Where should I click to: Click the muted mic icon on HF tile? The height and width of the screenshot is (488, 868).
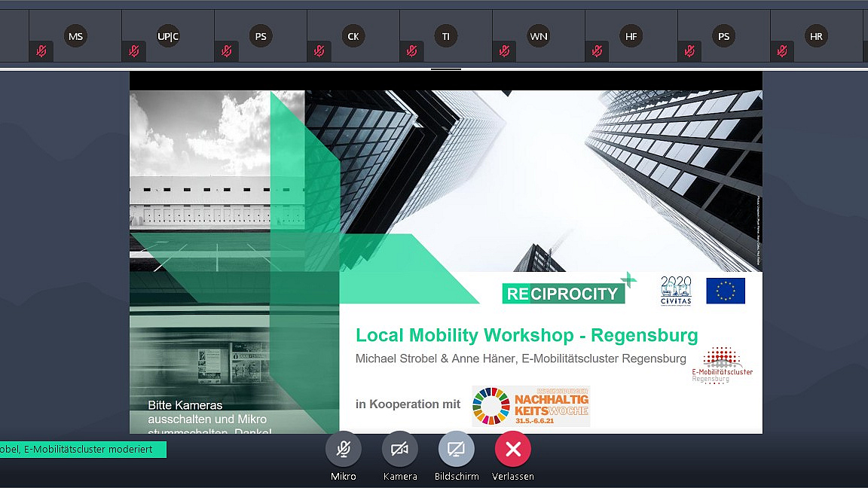(x=597, y=51)
